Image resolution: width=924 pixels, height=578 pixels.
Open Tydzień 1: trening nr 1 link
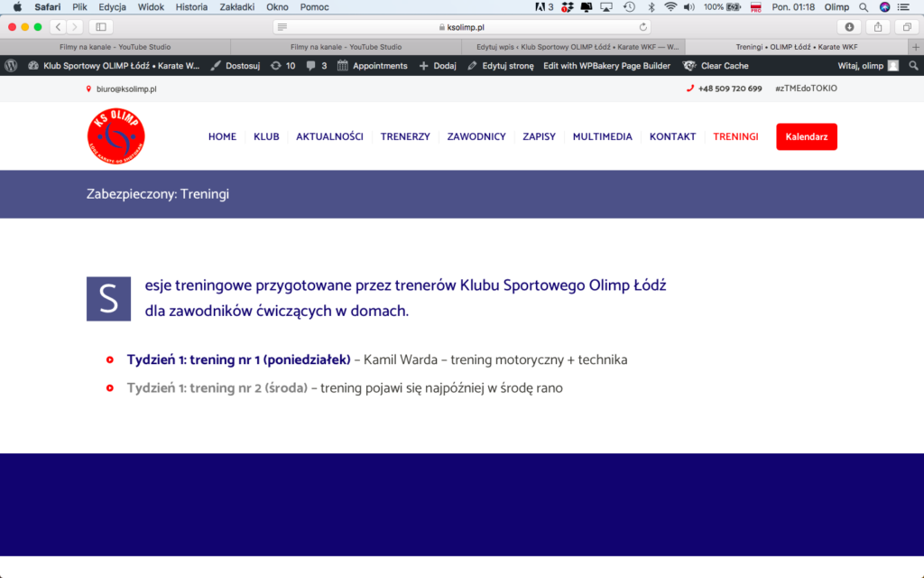point(238,359)
